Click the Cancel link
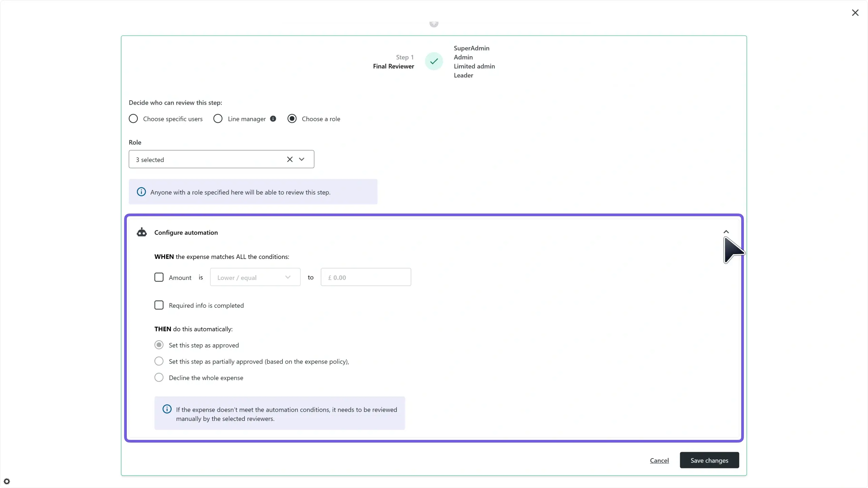This screenshot has width=868, height=488. (659, 460)
